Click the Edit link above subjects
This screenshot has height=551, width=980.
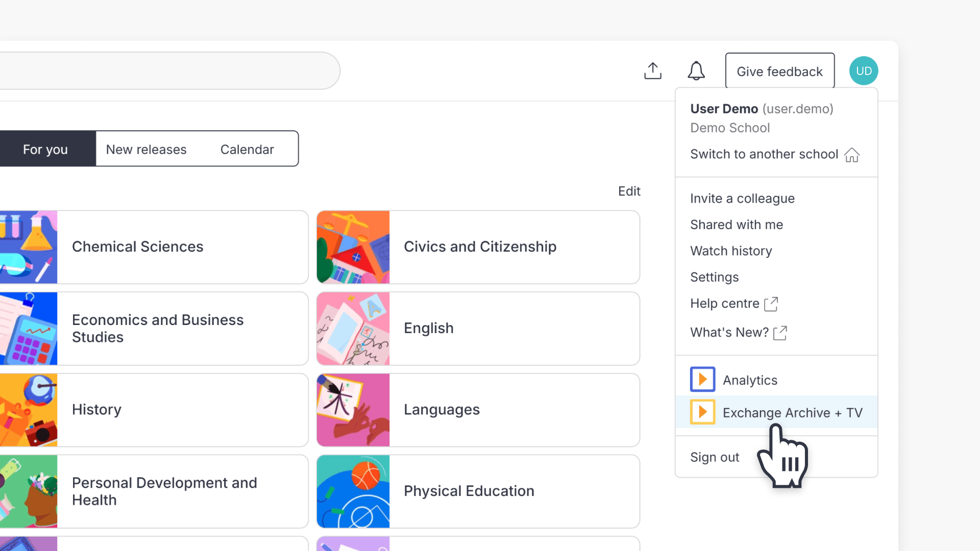click(629, 191)
